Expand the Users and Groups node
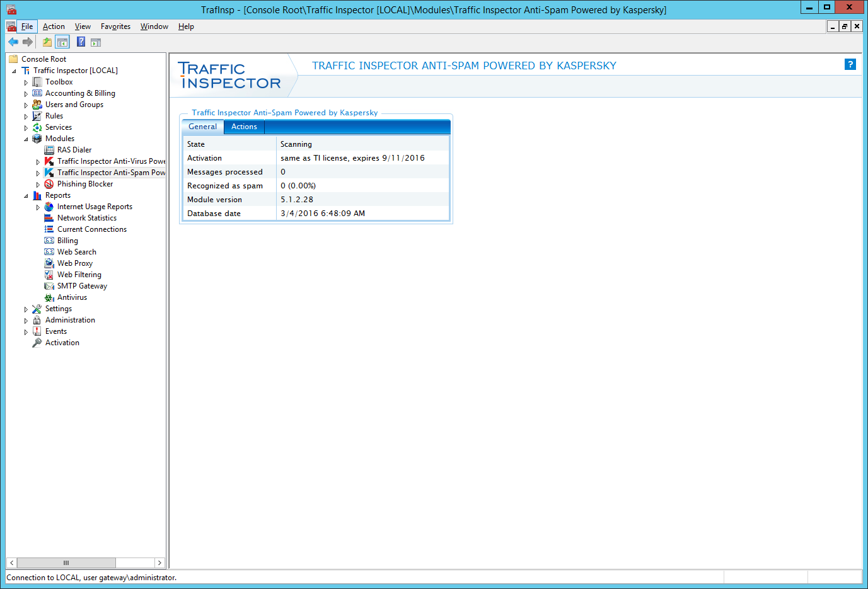868x589 pixels. [26, 105]
